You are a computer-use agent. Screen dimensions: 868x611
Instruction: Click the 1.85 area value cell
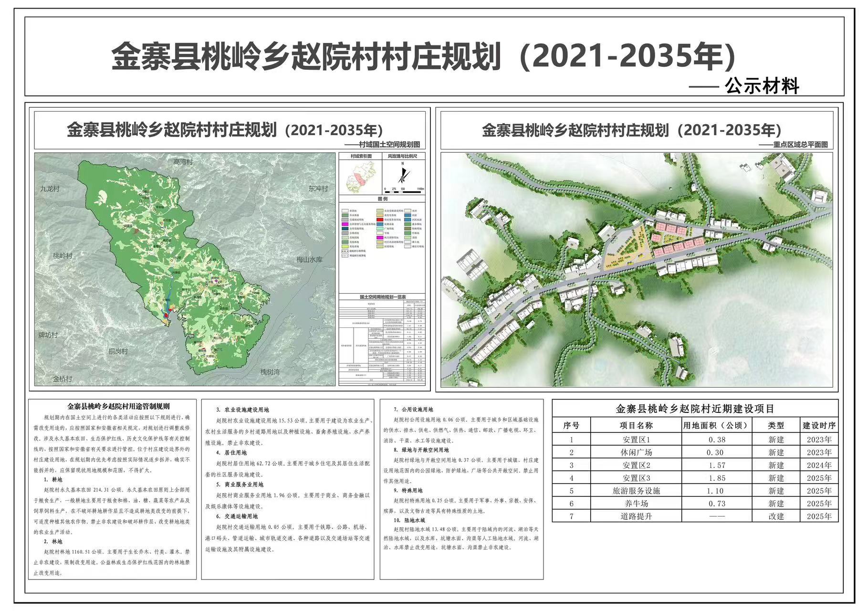[716, 478]
